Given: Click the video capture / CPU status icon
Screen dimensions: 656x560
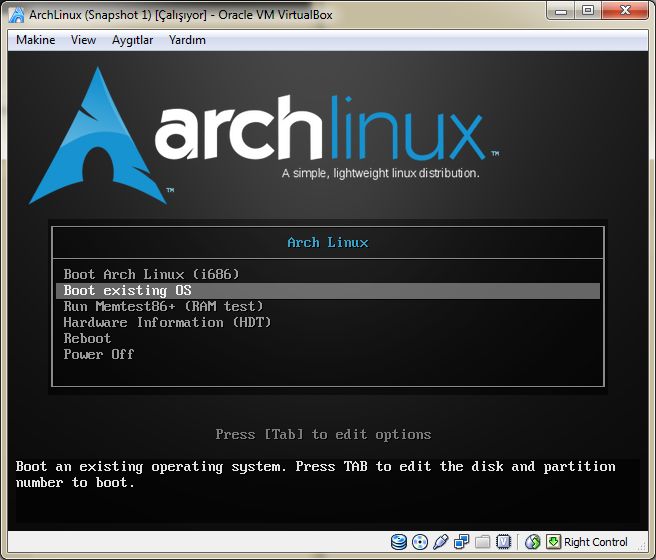Looking at the screenshot, I should pyautogui.click(x=503, y=542).
